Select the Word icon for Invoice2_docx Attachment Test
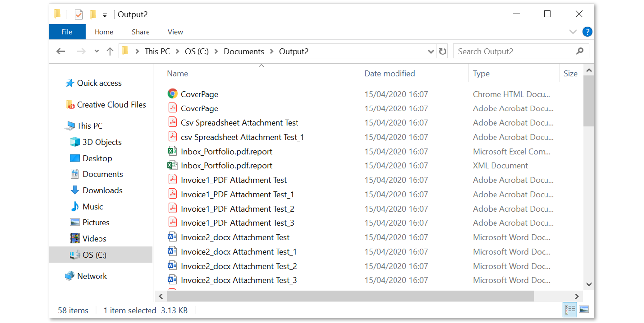This screenshot has width=644, height=323. 173,237
